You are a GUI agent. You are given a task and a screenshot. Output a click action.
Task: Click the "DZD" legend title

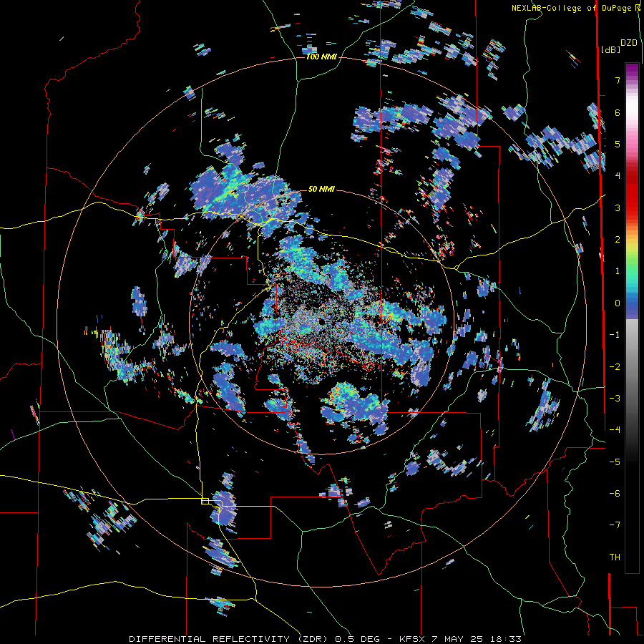(x=629, y=43)
